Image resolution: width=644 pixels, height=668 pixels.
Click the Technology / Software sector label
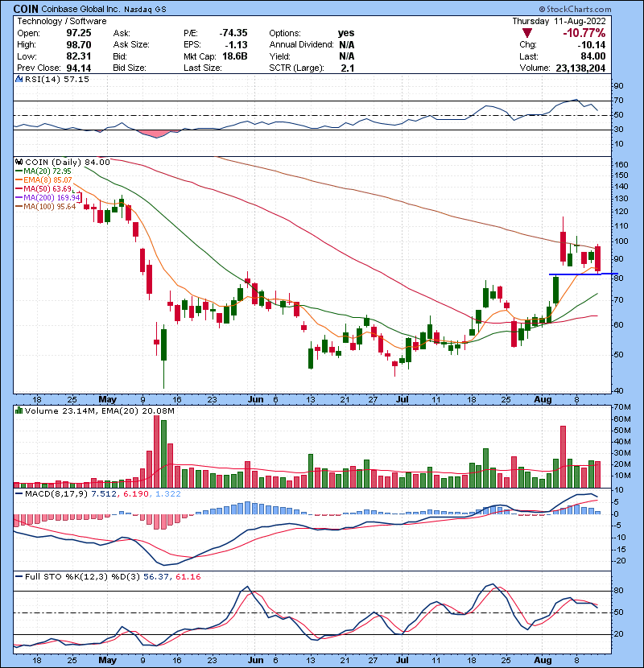(62, 21)
